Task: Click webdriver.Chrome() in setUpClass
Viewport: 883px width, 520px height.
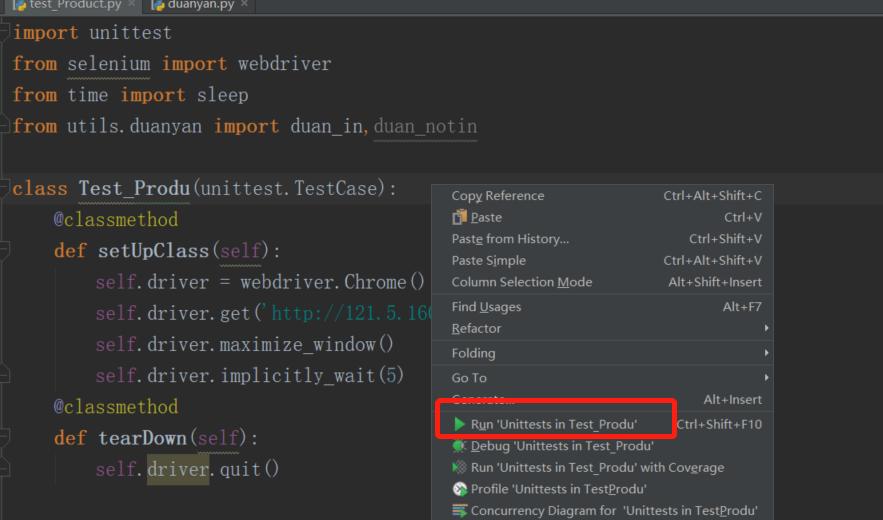Action: (x=333, y=282)
